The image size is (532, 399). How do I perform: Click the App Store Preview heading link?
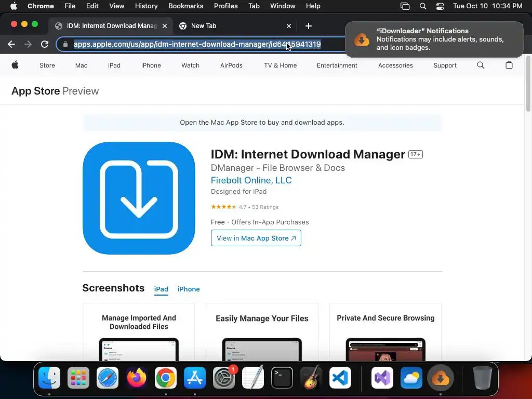click(x=55, y=91)
